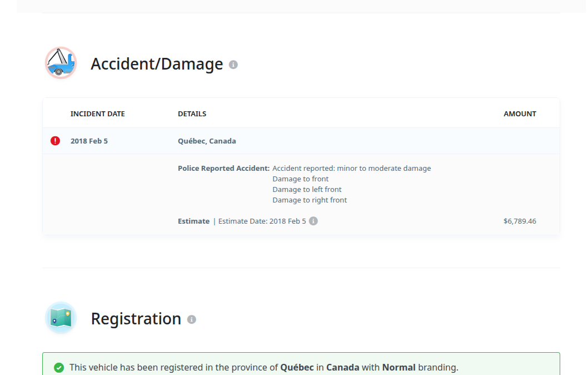Image resolution: width=588 pixels, height=375 pixels.
Task: Click the red alert icon for 2018 Feb 5
Action: pyautogui.click(x=55, y=141)
